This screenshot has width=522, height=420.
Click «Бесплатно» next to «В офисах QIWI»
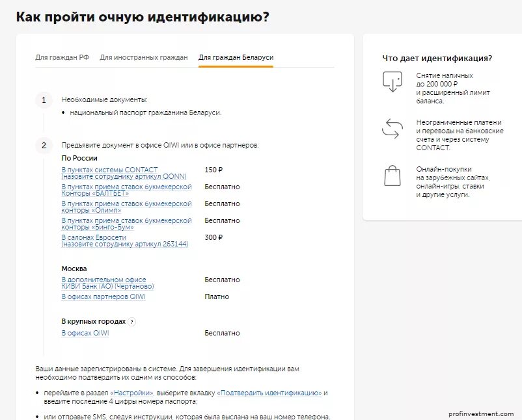222,333
